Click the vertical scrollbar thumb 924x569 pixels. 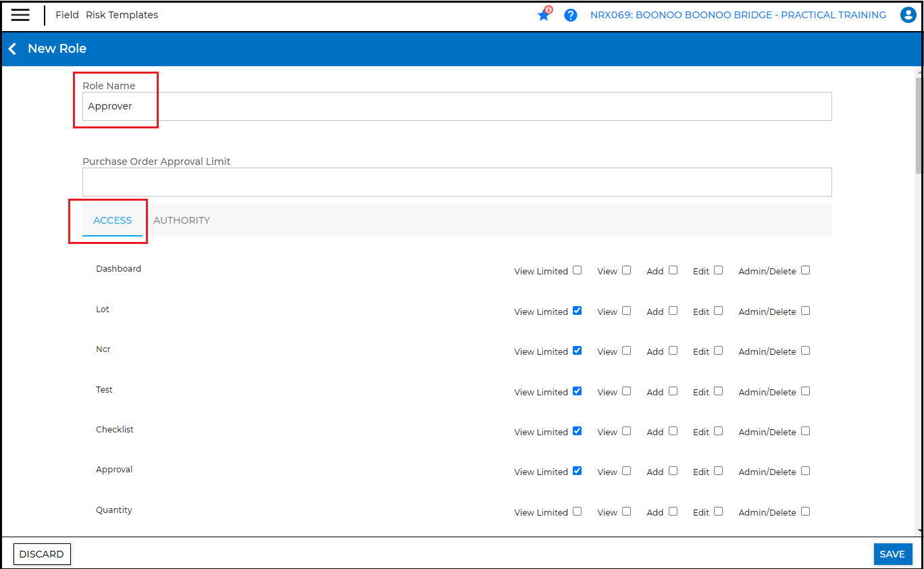[919, 125]
